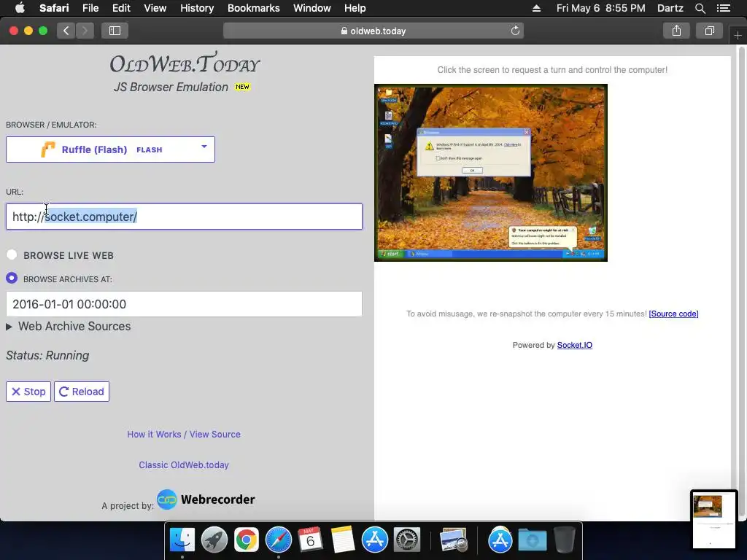Click the Reload button
The image size is (747, 560).
click(x=82, y=392)
